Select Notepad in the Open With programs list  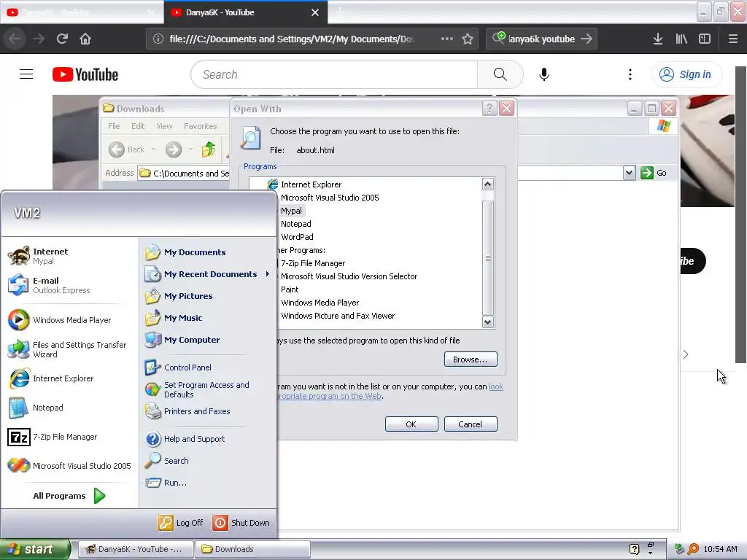296,224
